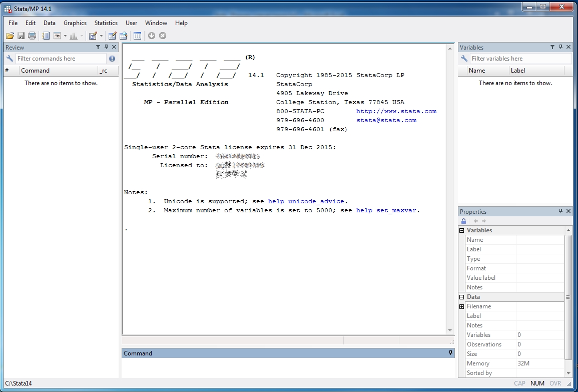The width and height of the screenshot is (578, 392).
Task: Click the Command column header in Review
Action: pos(58,71)
